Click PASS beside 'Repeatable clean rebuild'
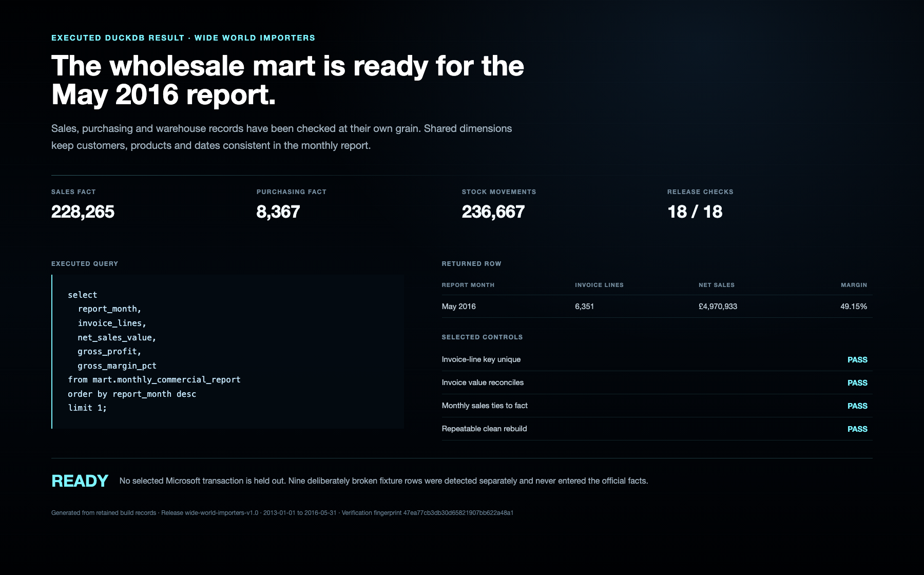The image size is (924, 575). pyautogui.click(x=857, y=429)
